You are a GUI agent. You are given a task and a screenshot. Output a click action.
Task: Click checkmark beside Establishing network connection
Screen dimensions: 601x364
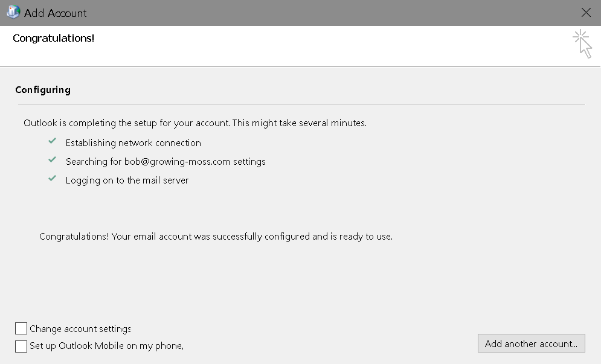[x=52, y=141]
